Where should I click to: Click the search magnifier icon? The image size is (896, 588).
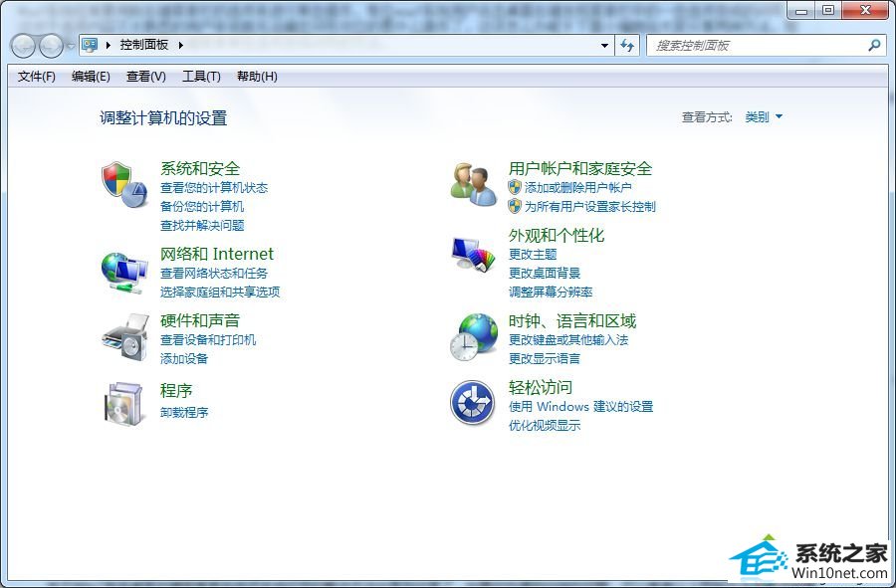pyautogui.click(x=874, y=45)
